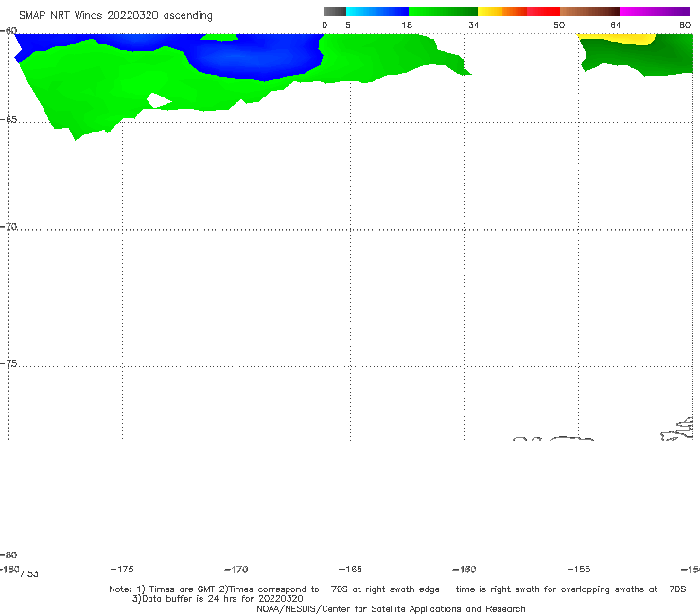This screenshot has height=615, width=700.
Task: Click the NOAA/NESDIS Center for Satellite Applications credit
Action: tap(391, 608)
